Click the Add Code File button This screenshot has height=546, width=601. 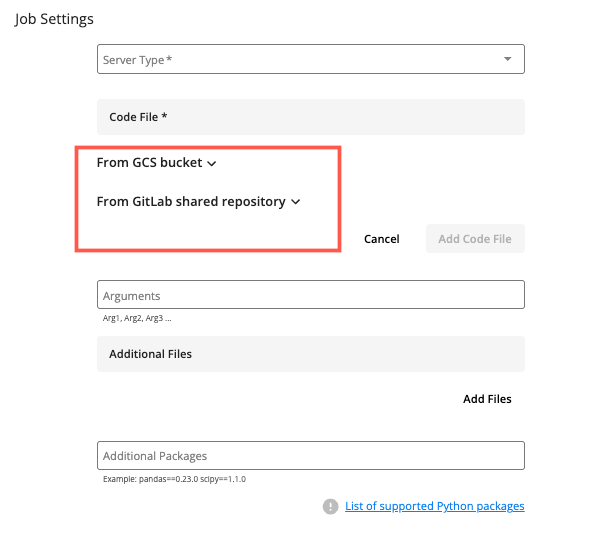474,239
